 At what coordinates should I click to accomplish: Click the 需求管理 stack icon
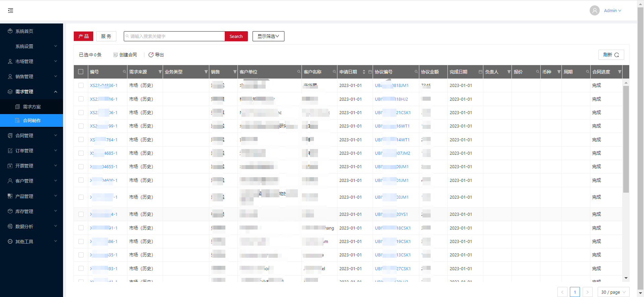pyautogui.click(x=10, y=92)
